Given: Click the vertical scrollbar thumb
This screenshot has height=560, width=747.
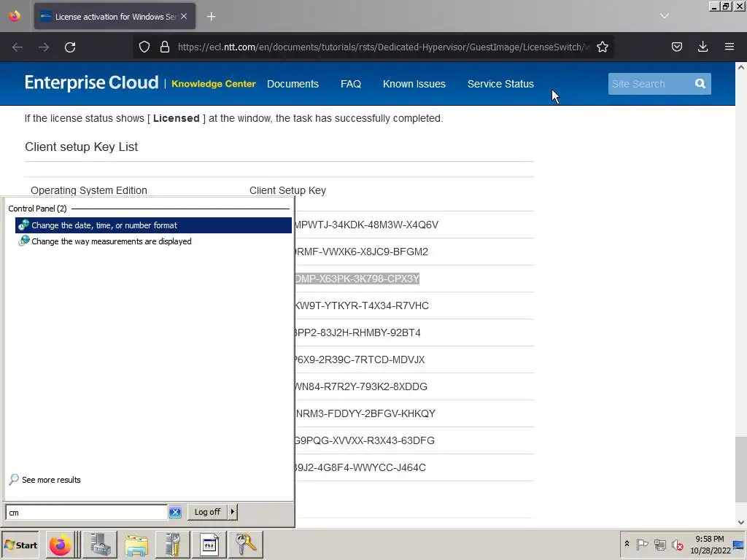Looking at the screenshot, I should (741, 470).
